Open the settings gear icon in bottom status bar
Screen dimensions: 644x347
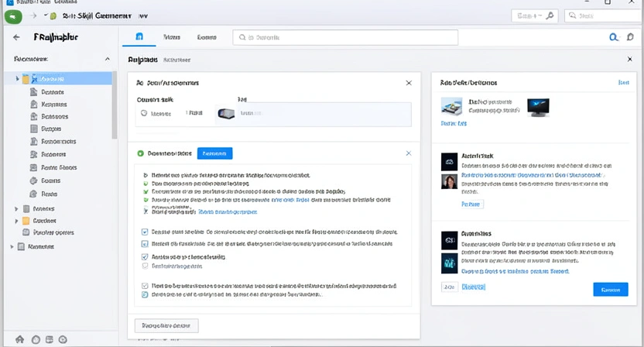point(63,339)
